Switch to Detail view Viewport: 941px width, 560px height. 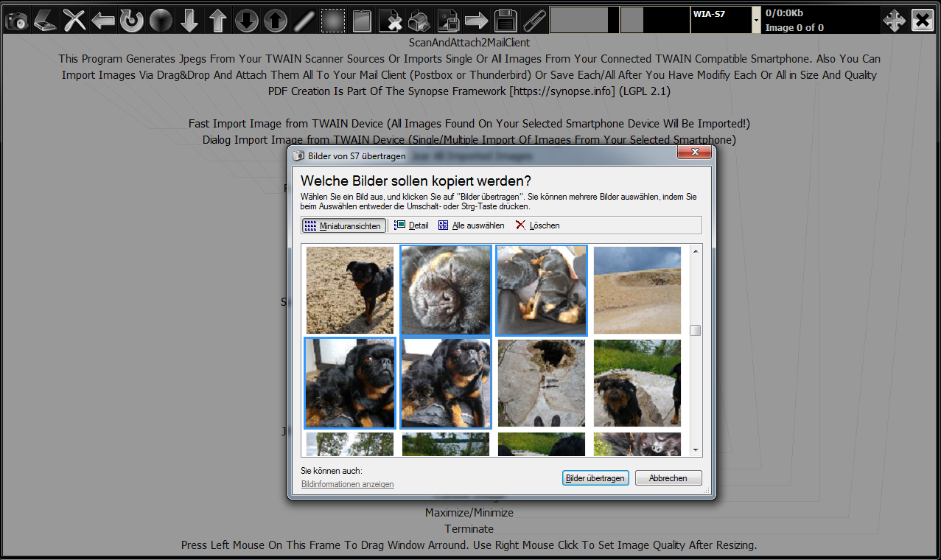click(411, 225)
